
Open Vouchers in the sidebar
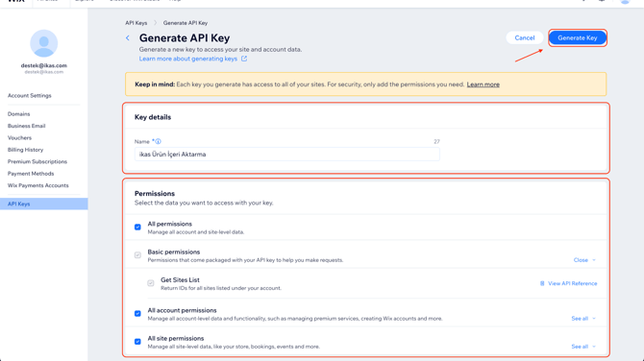click(x=19, y=138)
